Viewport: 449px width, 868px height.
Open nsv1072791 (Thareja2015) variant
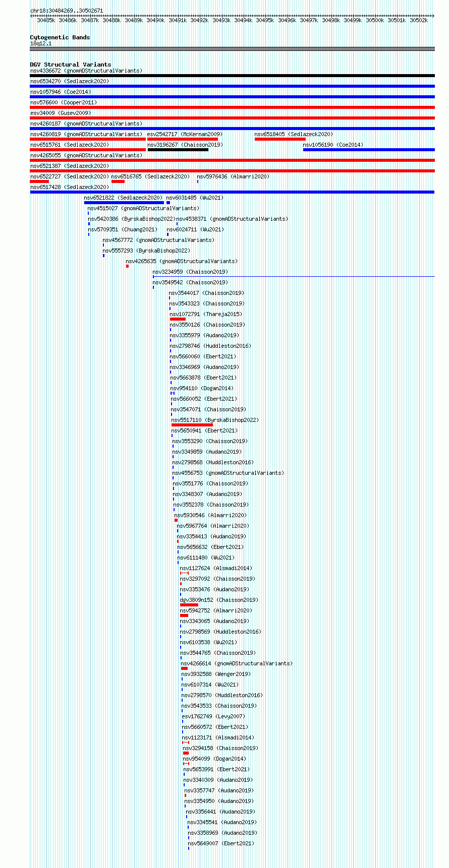[206, 314]
